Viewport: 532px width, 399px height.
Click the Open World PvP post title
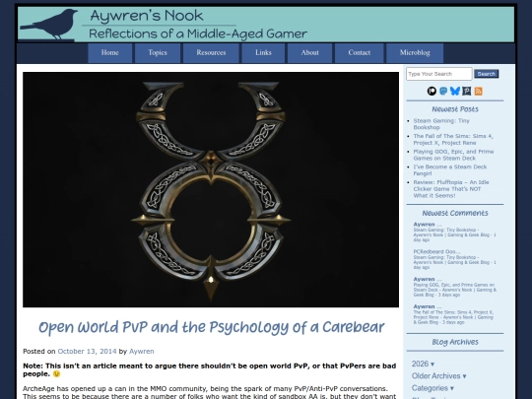(x=211, y=327)
